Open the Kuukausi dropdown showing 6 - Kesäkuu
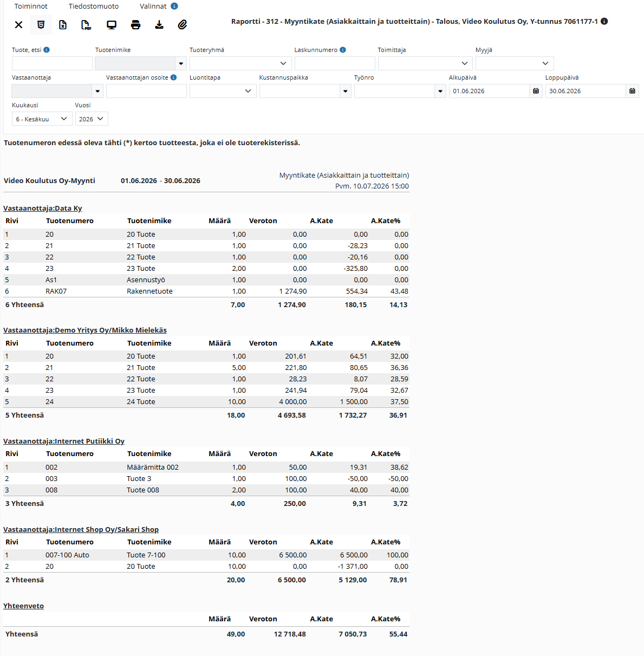The width and height of the screenshot is (644, 656). 42,119
